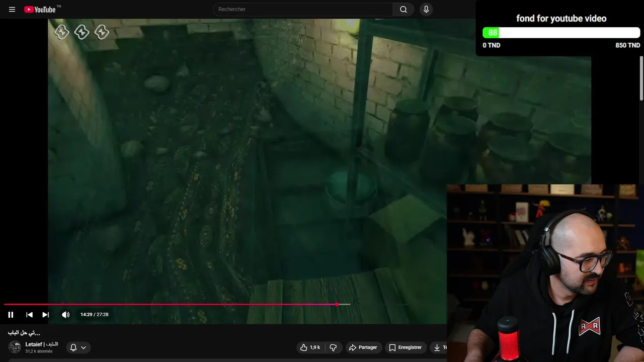644x362 pixels.
Task: Start voice search with microphone icon
Action: coord(426,9)
